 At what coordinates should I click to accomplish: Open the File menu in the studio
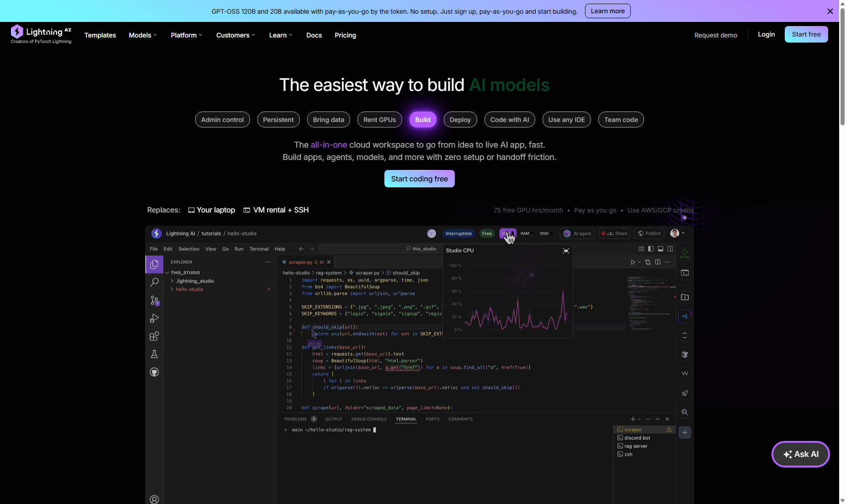(x=154, y=249)
